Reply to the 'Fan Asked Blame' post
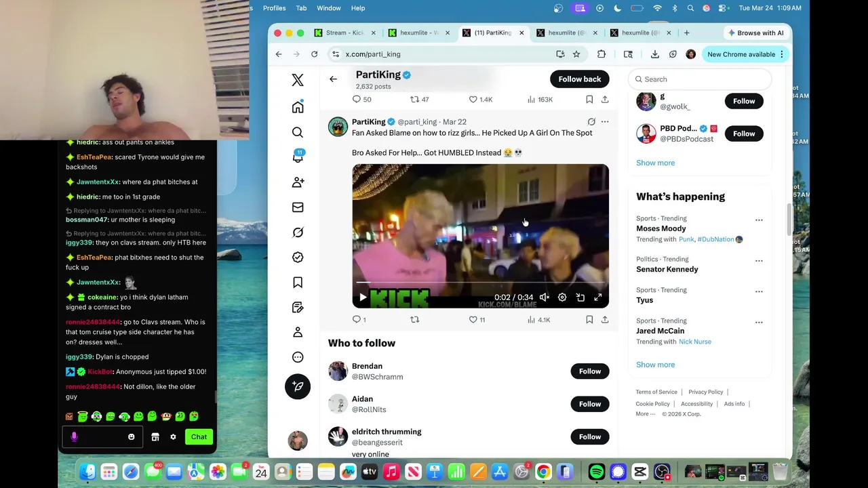The height and width of the screenshot is (488, 868). click(x=357, y=319)
